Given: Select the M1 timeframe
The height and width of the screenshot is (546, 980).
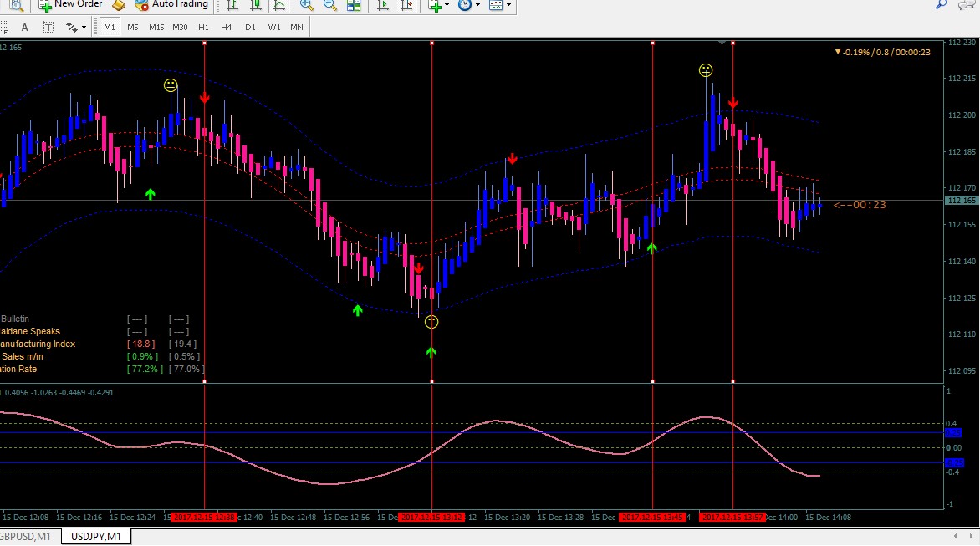Looking at the screenshot, I should pos(110,27).
